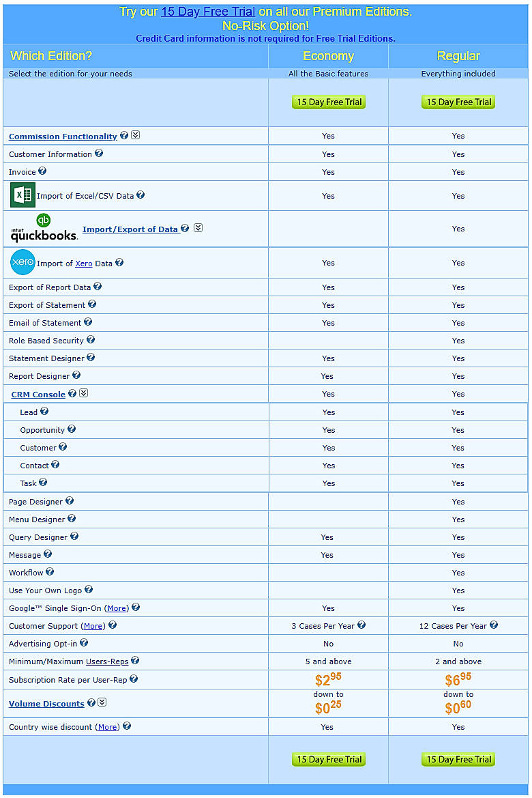The width and height of the screenshot is (532, 798).
Task: Click help icon for Role Based Security
Action: pos(90,339)
